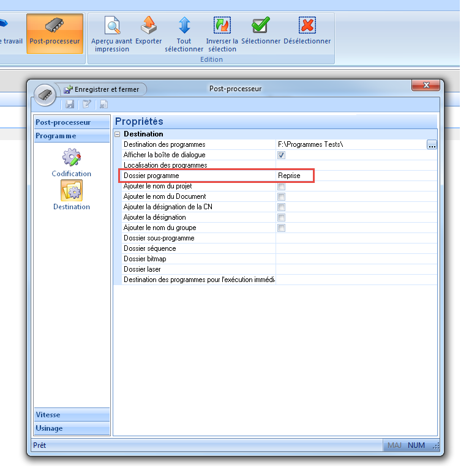The height and width of the screenshot is (476, 469).
Task: Click the red Désélectionner icon
Action: [x=307, y=26]
